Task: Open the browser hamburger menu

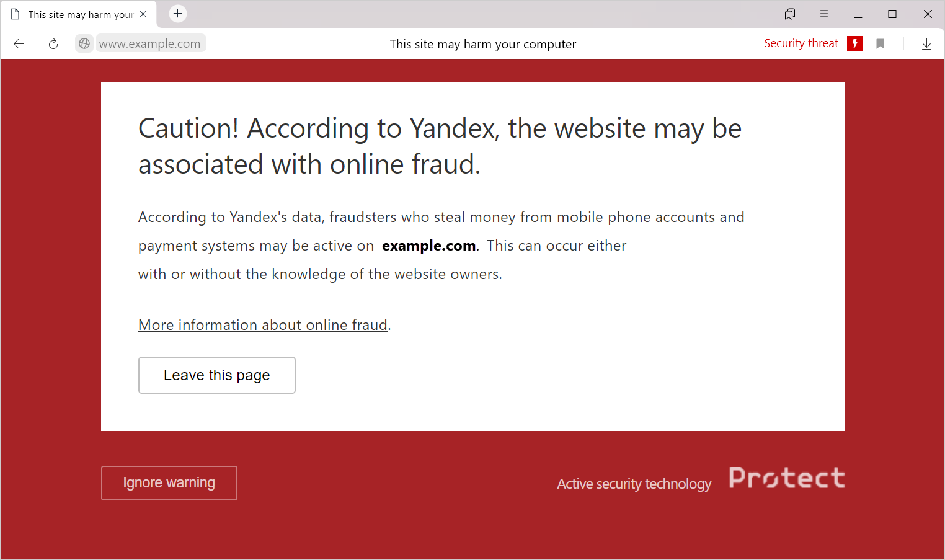Action: point(824,14)
